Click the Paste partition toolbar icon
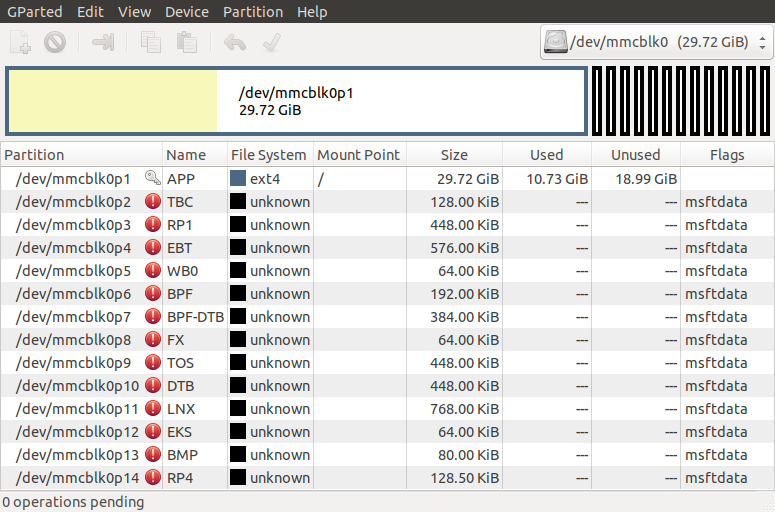This screenshot has width=775, height=512. tap(187, 42)
